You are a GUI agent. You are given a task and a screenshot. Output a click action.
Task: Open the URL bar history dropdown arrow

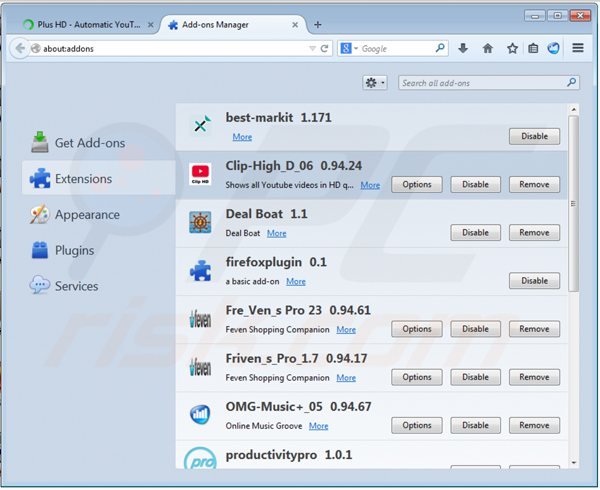coord(312,48)
